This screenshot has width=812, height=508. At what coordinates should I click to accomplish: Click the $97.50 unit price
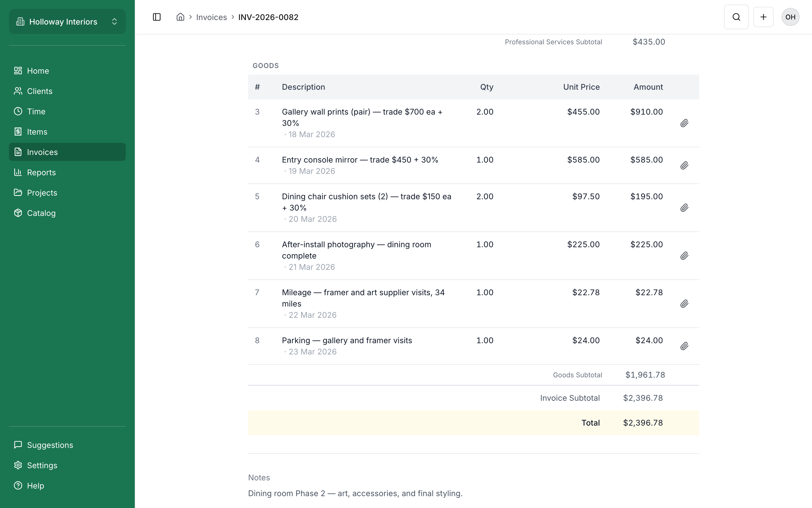586,196
